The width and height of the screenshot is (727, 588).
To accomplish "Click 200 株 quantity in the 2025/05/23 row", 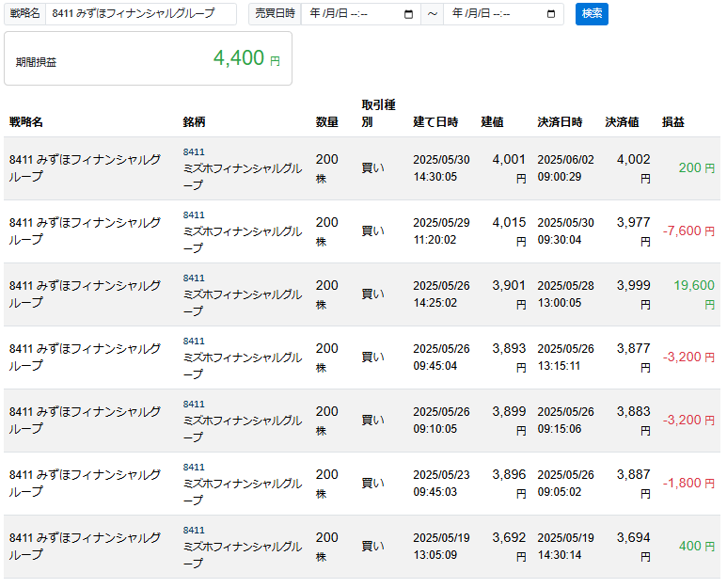I will (x=327, y=484).
